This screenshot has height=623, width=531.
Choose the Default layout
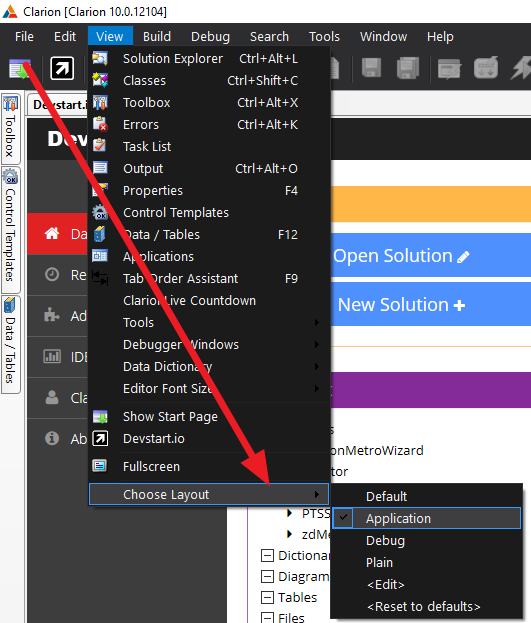427,496
